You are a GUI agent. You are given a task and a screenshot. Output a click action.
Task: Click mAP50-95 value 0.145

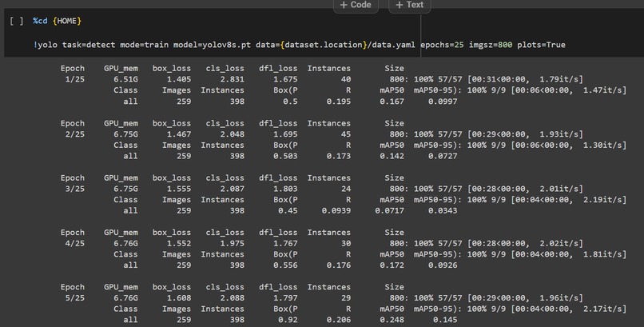445,320
